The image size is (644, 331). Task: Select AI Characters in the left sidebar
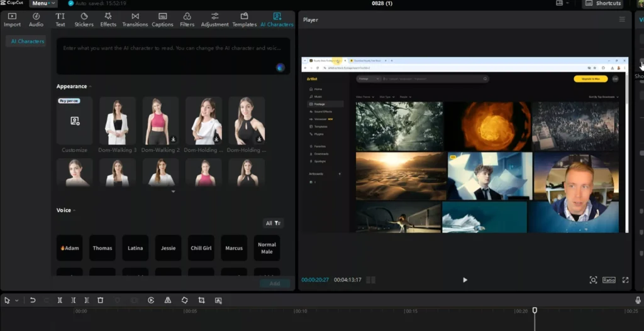(x=28, y=41)
